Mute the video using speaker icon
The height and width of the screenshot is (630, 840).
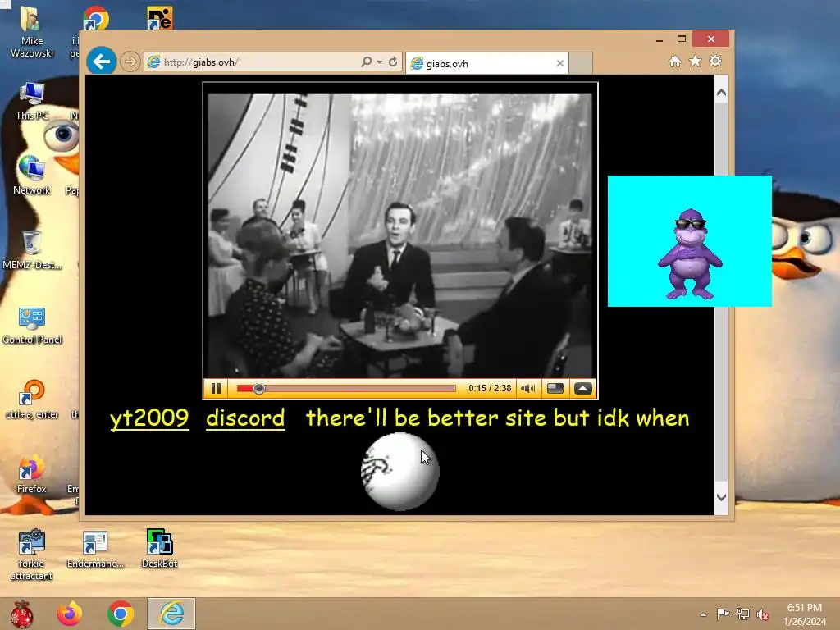(528, 388)
